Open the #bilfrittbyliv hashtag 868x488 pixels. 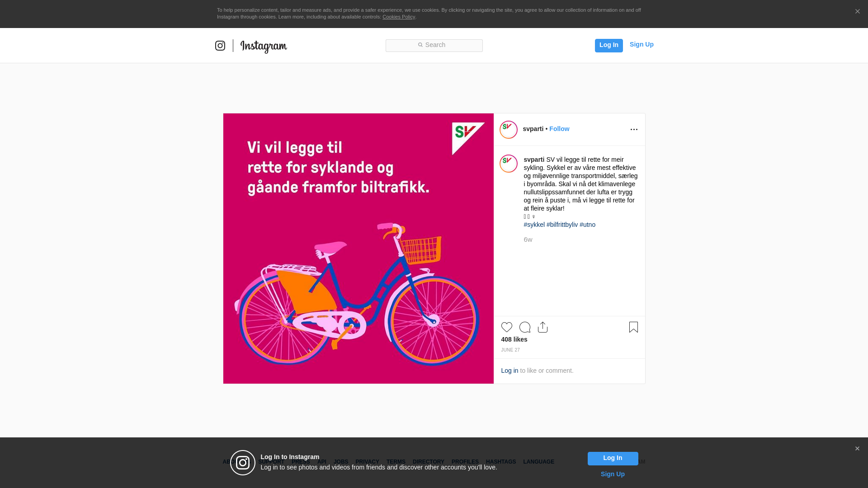point(562,225)
